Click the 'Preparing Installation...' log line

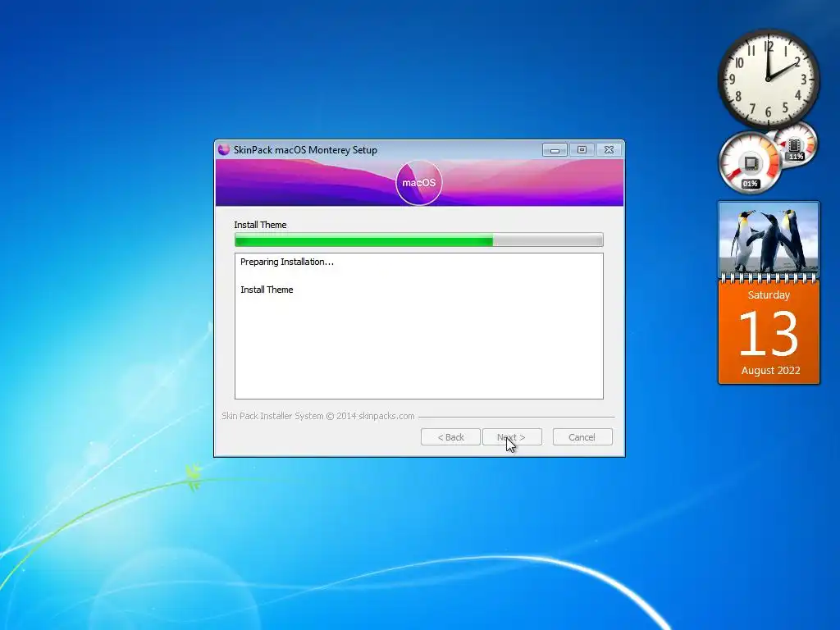coord(286,262)
